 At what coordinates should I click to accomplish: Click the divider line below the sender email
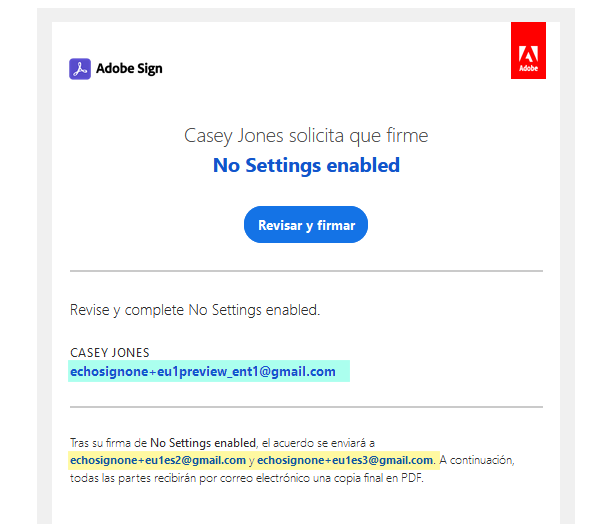(x=306, y=407)
